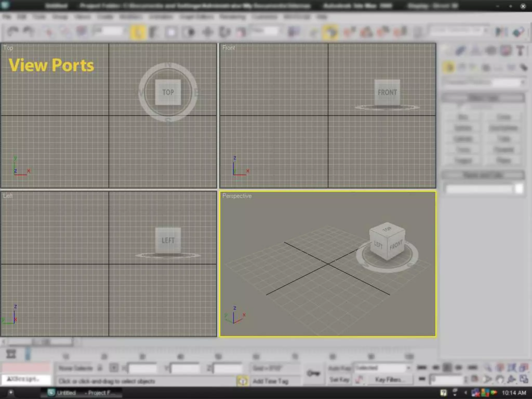Screen dimensions: 532x399
Task: Collapse the Object Type rollout
Action: (483, 98)
